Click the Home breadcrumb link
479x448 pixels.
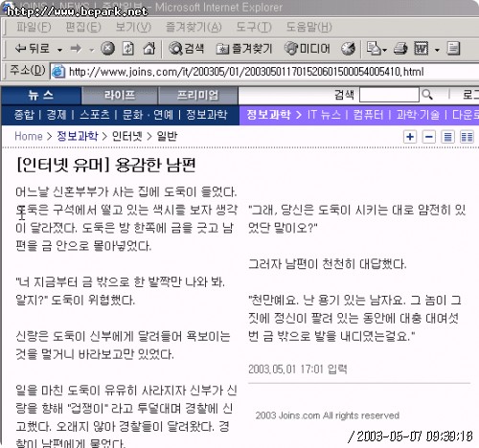coord(29,136)
